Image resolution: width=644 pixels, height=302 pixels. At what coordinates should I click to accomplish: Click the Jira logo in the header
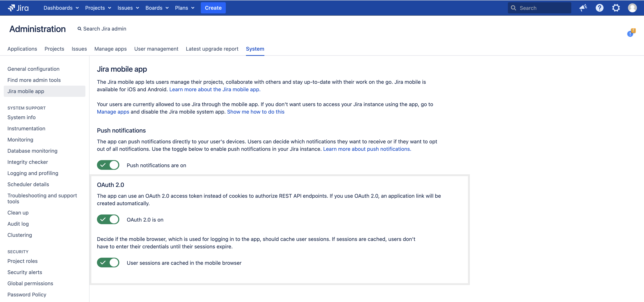coord(18,8)
